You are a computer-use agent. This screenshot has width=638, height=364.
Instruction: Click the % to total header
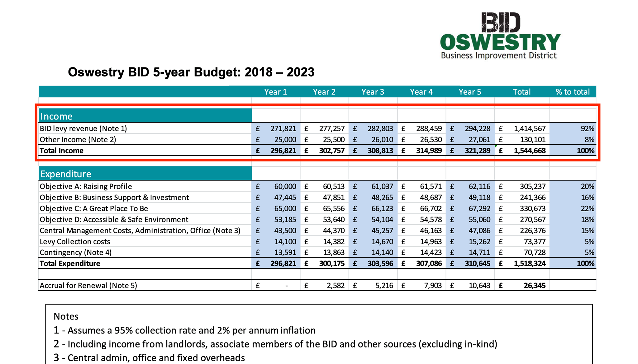pyautogui.click(x=573, y=92)
